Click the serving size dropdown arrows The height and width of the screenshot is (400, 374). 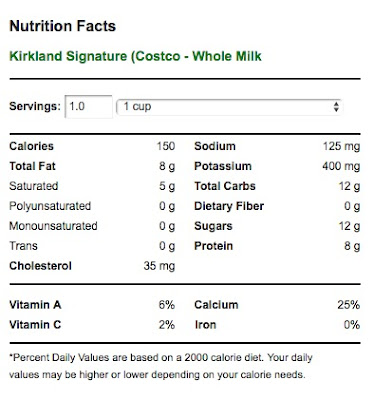(x=336, y=107)
